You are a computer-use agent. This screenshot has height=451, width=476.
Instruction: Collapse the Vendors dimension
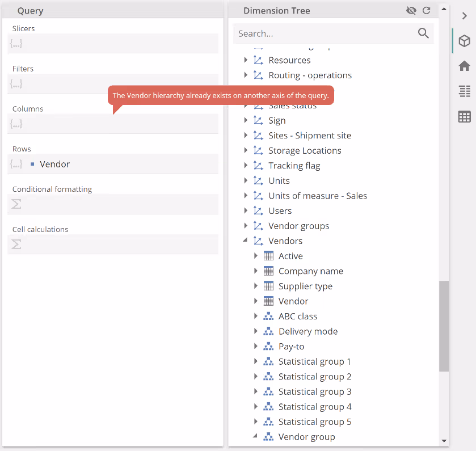tap(246, 241)
